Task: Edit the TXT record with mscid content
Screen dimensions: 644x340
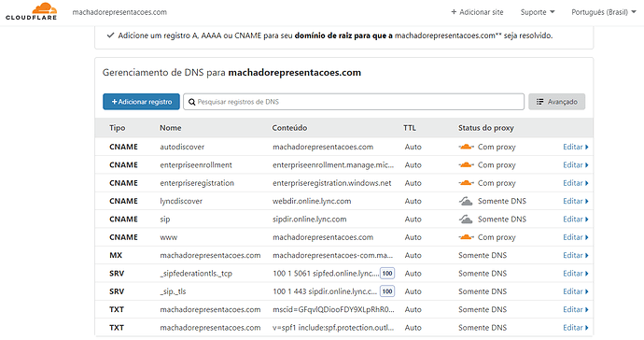Action: pyautogui.click(x=576, y=309)
